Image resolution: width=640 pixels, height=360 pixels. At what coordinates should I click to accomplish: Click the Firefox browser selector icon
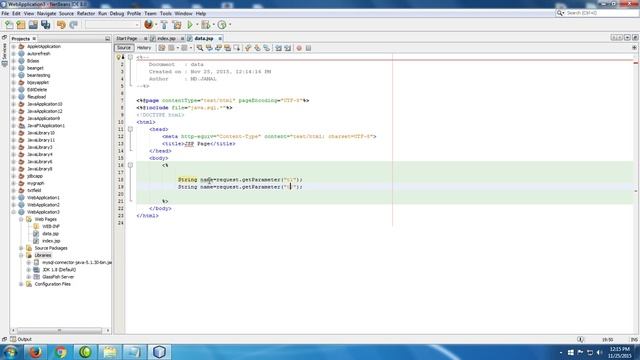click(x=149, y=25)
